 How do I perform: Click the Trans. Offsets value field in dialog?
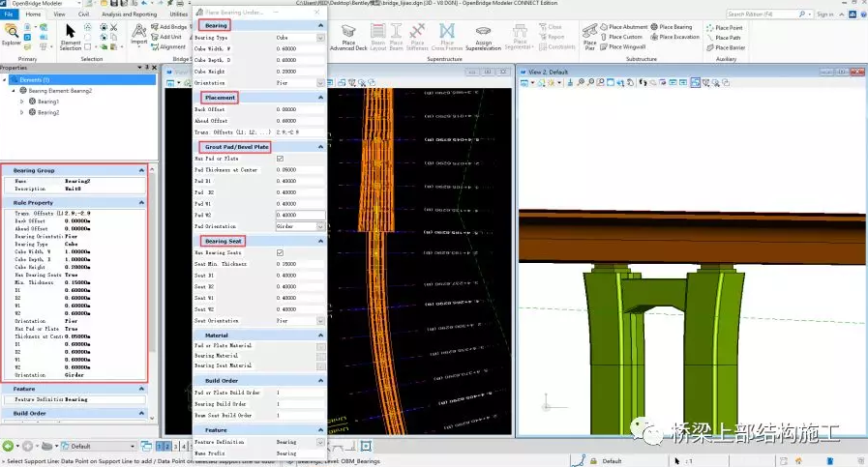coord(299,132)
